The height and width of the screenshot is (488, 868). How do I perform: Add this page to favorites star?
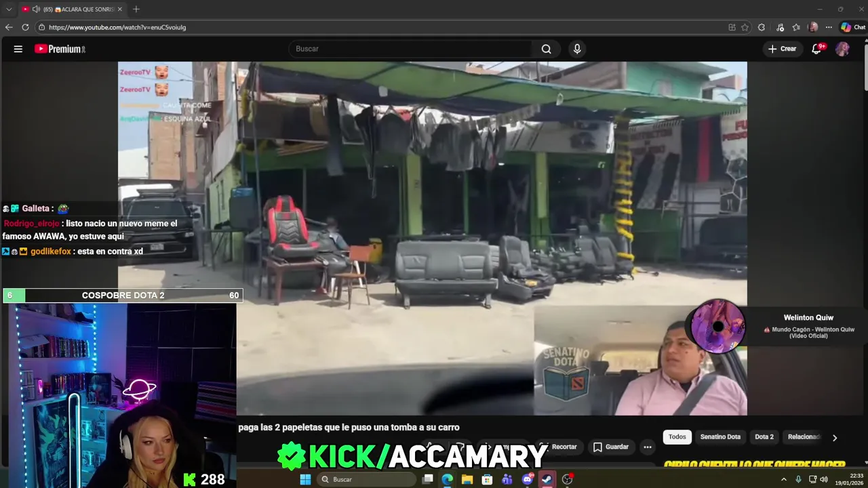pos(745,27)
